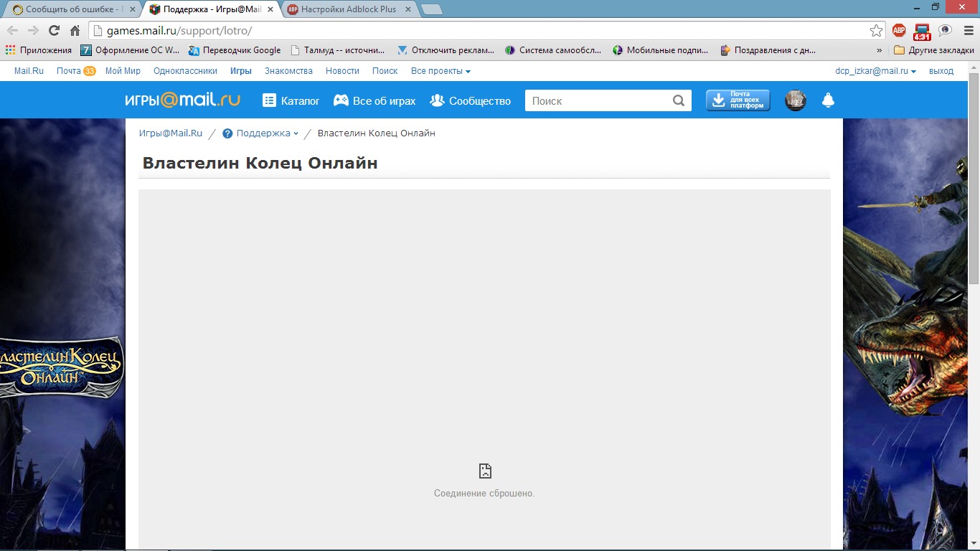Viewport: 980px width, 551px height.
Task: Open the extension icon showing 4:31
Action: click(922, 31)
